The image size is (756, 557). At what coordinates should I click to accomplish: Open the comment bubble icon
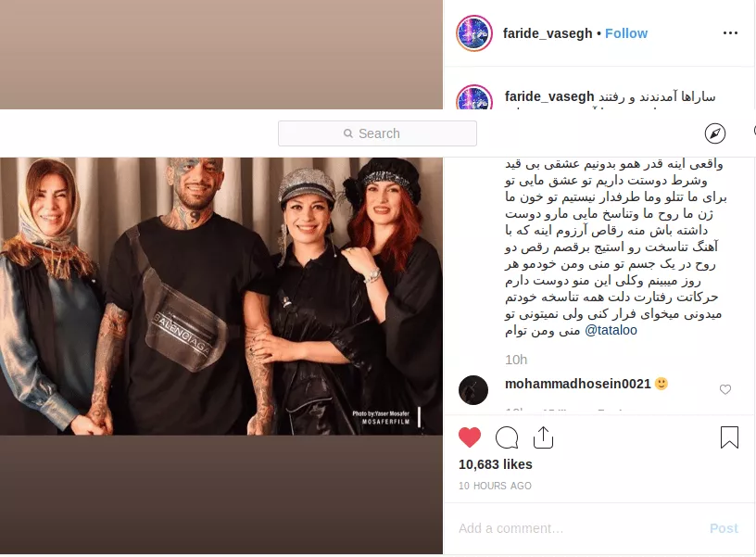(507, 437)
